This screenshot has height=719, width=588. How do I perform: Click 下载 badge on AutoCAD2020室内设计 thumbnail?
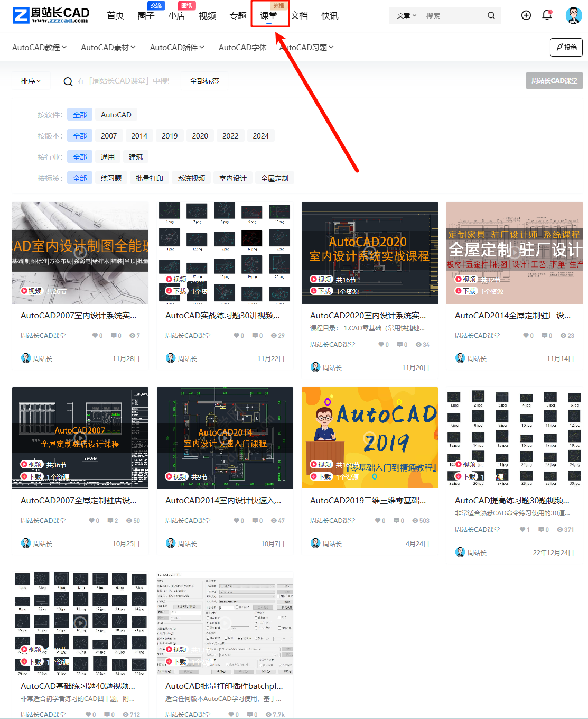(321, 291)
